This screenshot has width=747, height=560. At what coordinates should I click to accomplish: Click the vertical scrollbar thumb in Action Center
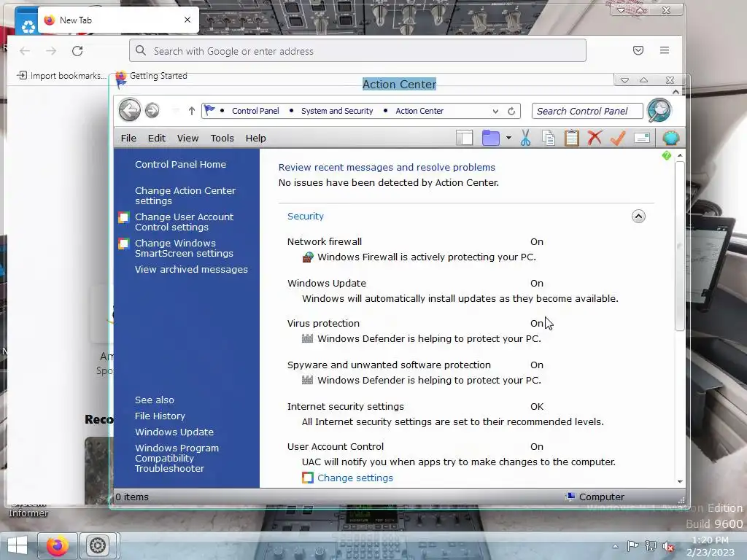pyautogui.click(x=680, y=246)
